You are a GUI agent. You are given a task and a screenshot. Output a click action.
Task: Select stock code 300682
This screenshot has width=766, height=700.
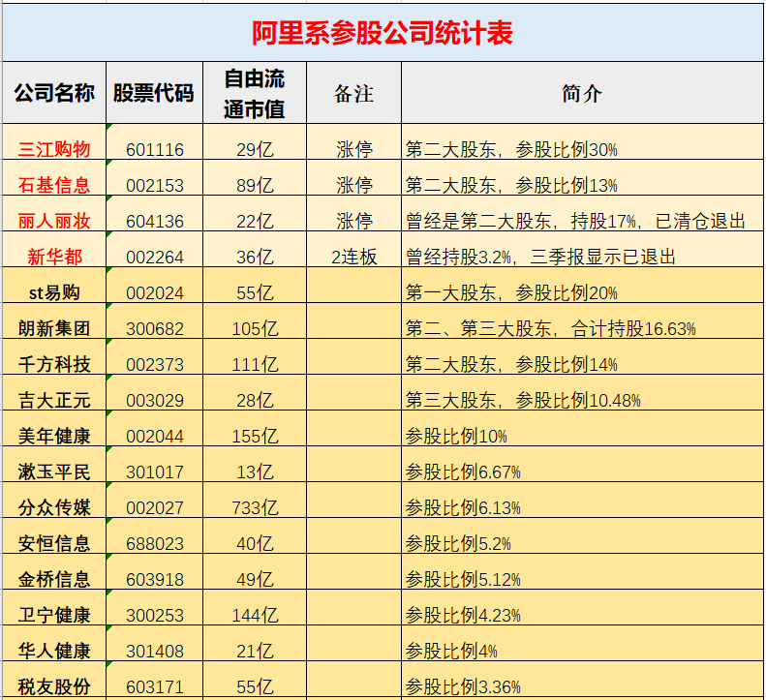pos(154,320)
